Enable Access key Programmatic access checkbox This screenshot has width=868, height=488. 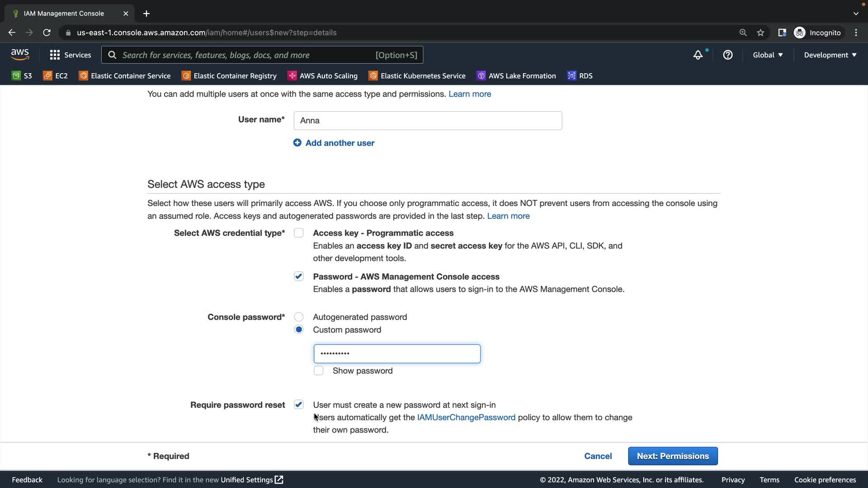[x=299, y=233]
